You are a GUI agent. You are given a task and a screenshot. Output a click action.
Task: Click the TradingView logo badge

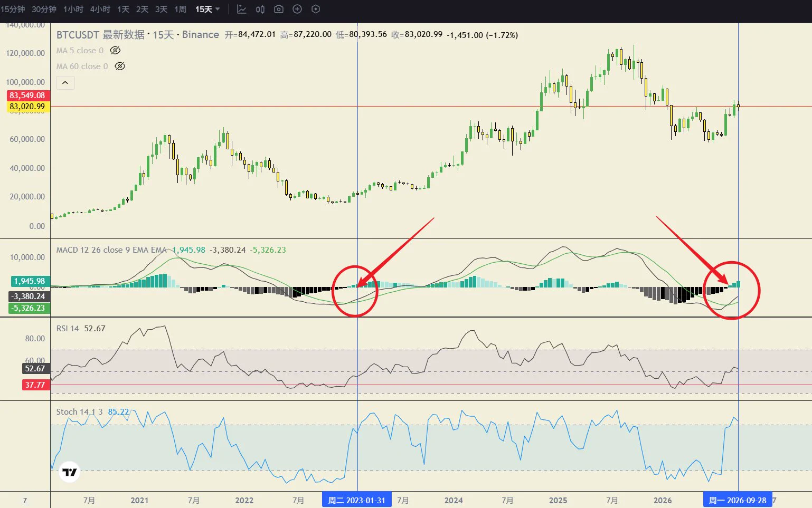click(70, 472)
